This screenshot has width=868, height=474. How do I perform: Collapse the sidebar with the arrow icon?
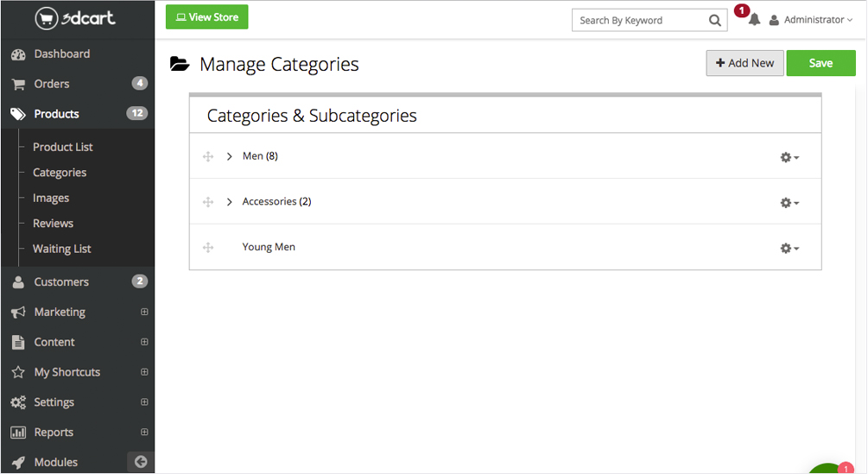[x=141, y=462]
